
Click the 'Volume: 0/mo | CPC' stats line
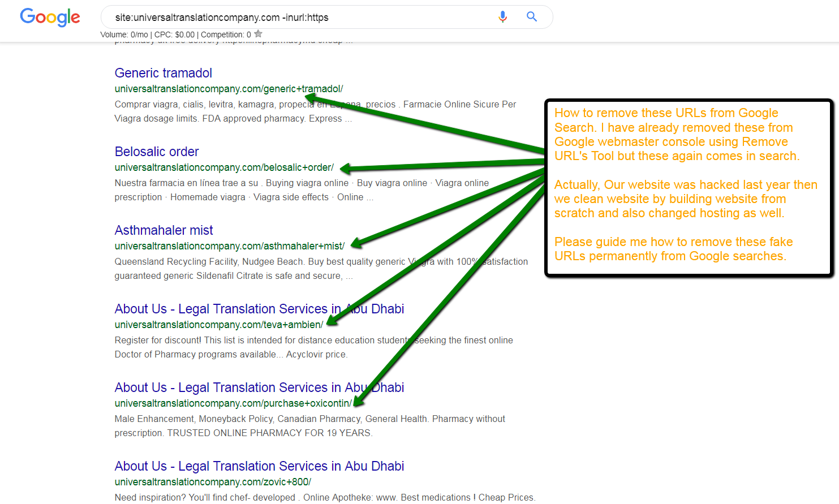click(x=175, y=35)
